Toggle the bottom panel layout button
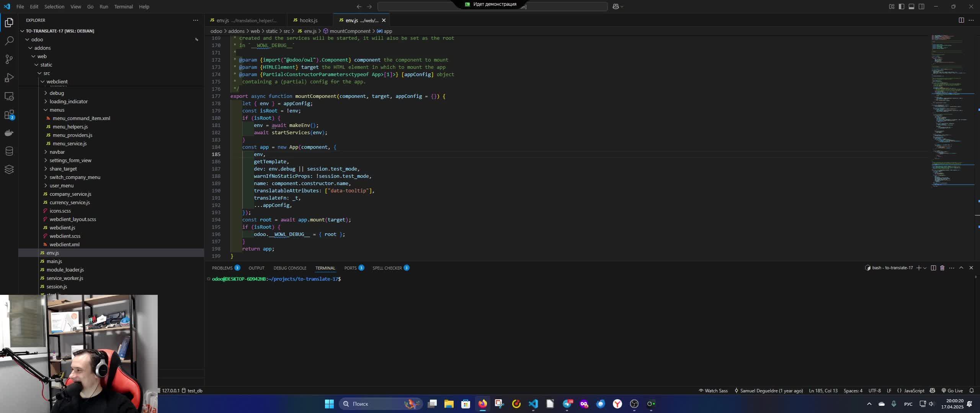The width and height of the screenshot is (980, 413). (911, 7)
